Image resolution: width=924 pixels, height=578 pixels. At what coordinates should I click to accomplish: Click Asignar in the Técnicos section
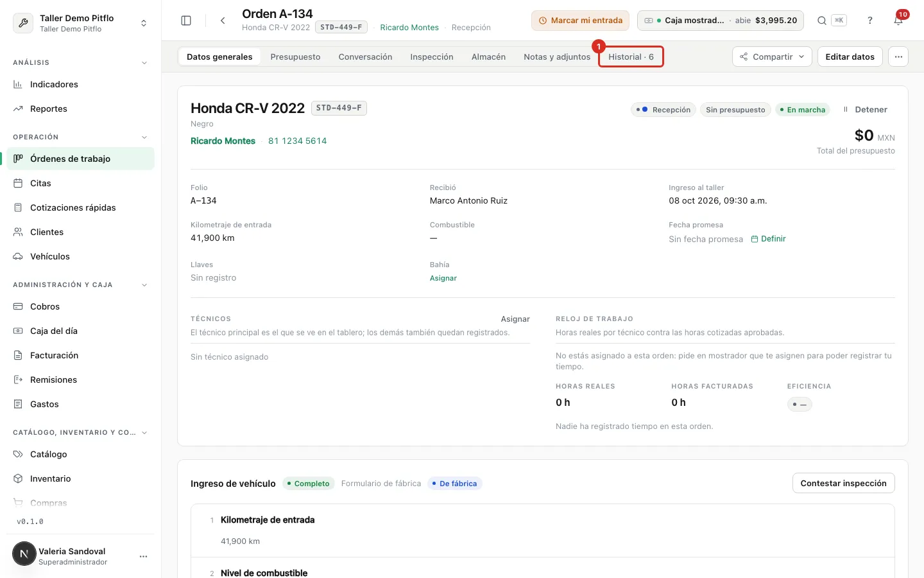[x=515, y=319]
